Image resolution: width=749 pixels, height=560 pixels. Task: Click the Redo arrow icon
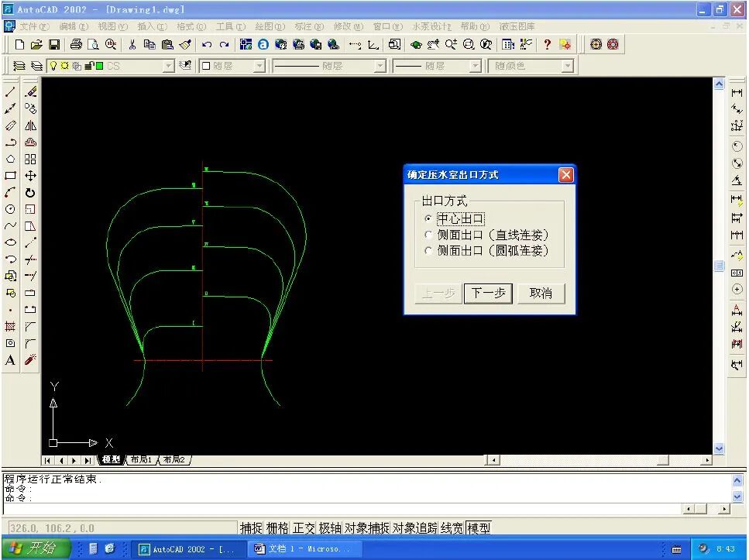coord(224,44)
